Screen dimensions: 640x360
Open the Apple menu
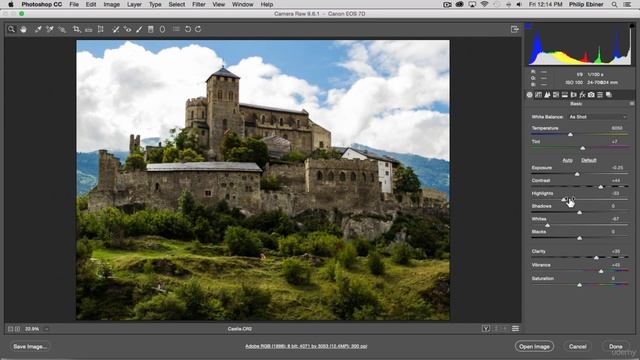11,4
